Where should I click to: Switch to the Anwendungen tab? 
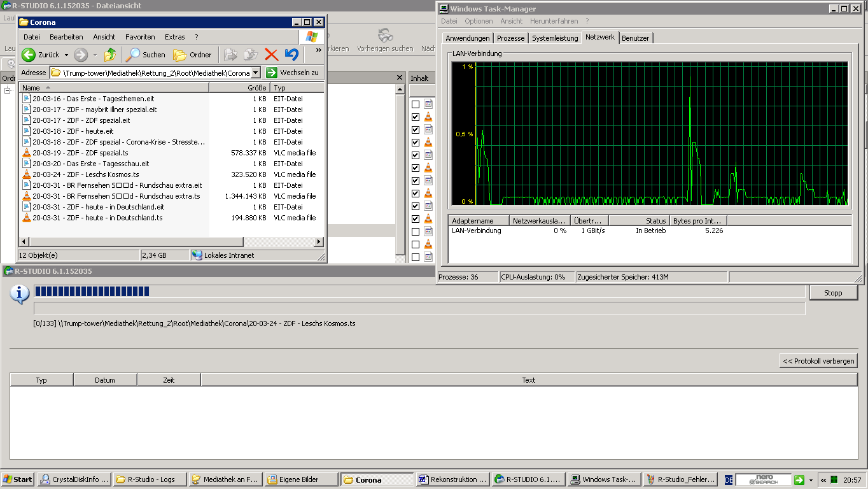tap(468, 38)
